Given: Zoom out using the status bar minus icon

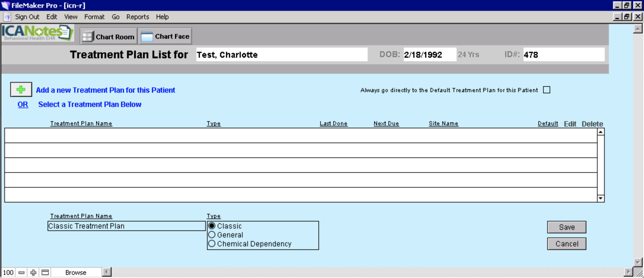Looking at the screenshot, I should [x=22, y=273].
